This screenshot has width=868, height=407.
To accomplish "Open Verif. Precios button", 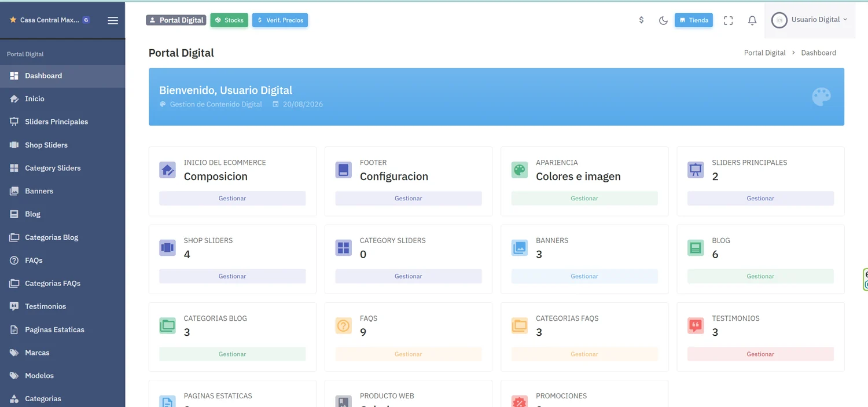I will pos(280,20).
